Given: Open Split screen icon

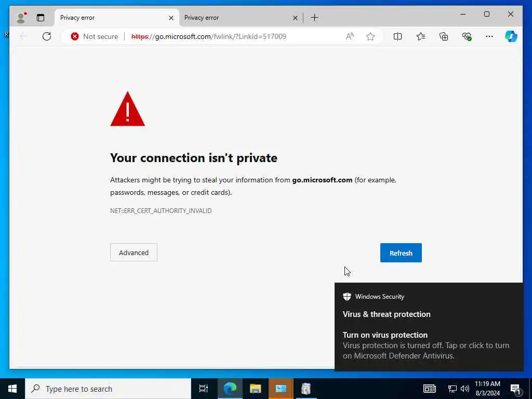Looking at the screenshot, I should (397, 36).
